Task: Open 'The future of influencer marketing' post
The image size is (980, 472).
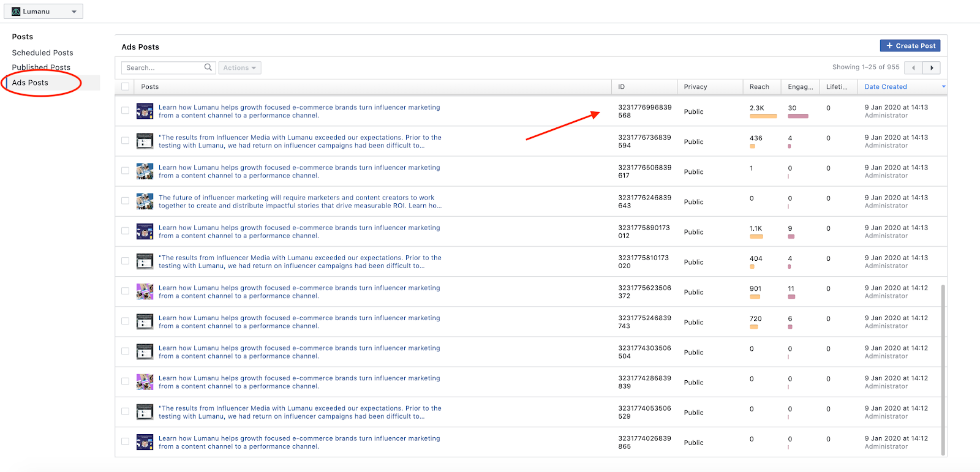Action: pos(300,201)
